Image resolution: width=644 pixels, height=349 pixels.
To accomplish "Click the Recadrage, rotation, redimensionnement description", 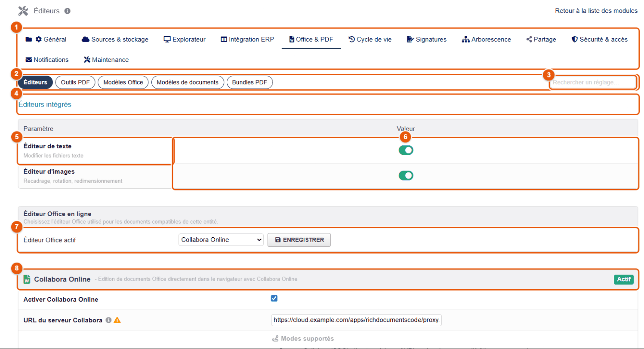I will click(x=73, y=181).
